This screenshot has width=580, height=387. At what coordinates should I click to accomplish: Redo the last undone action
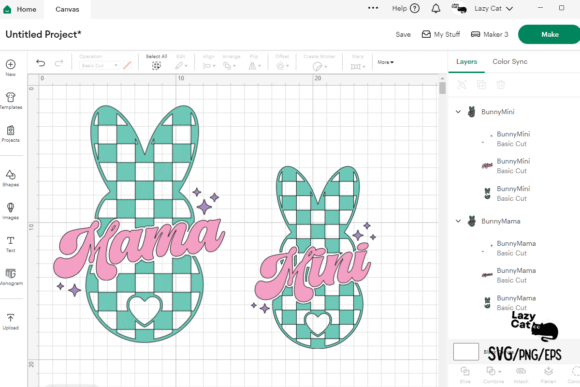(x=59, y=63)
